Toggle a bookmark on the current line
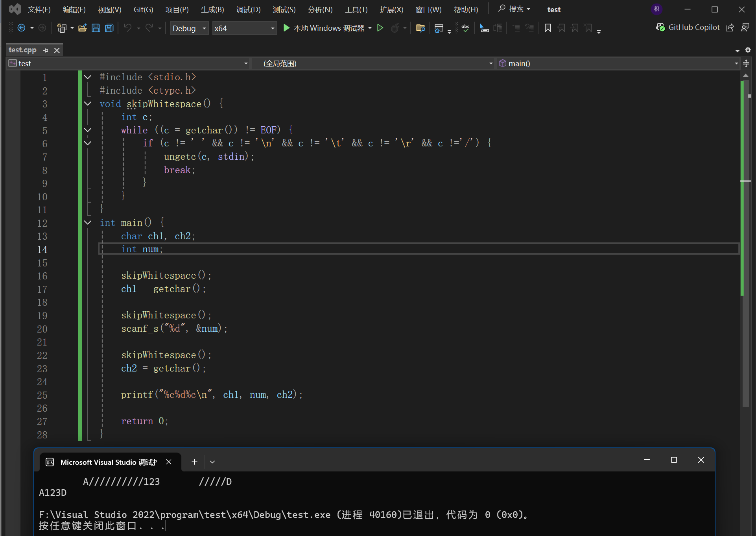 548,28
